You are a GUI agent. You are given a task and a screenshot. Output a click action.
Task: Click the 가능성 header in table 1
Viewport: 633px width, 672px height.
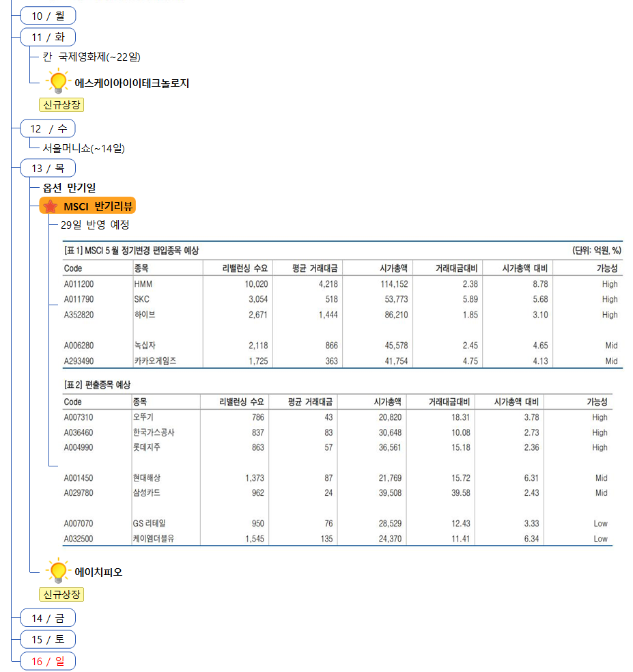click(x=607, y=268)
